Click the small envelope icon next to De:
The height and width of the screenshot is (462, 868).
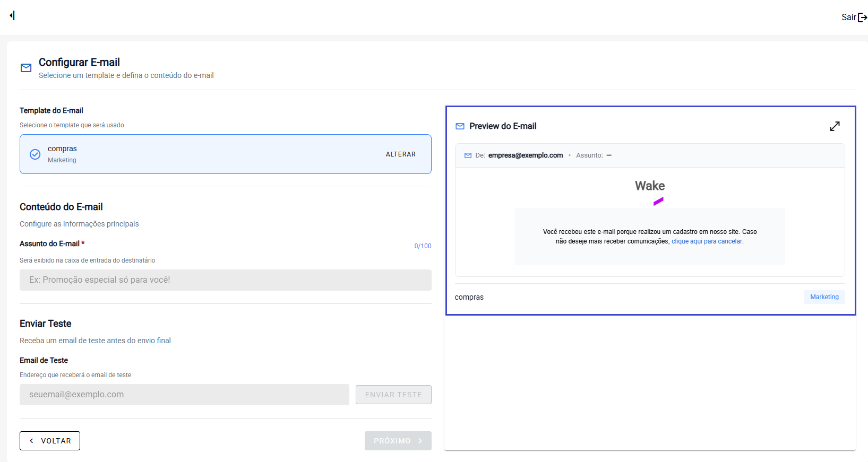[x=468, y=155]
